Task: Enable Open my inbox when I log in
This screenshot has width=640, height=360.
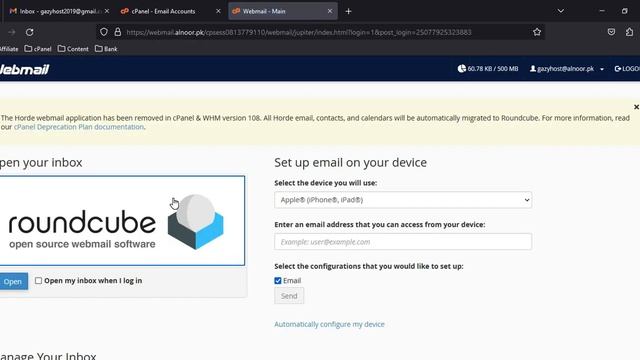Action: coord(38,281)
